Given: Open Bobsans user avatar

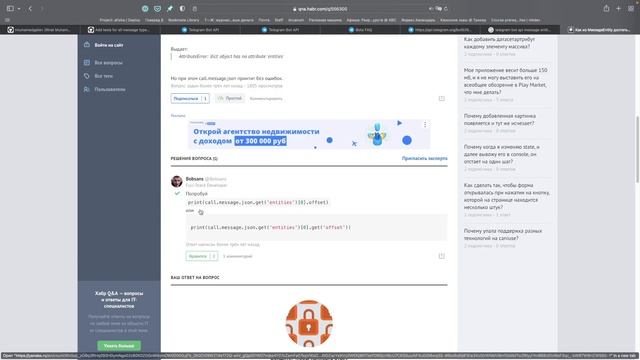Looking at the screenshot, I should (x=177, y=181).
